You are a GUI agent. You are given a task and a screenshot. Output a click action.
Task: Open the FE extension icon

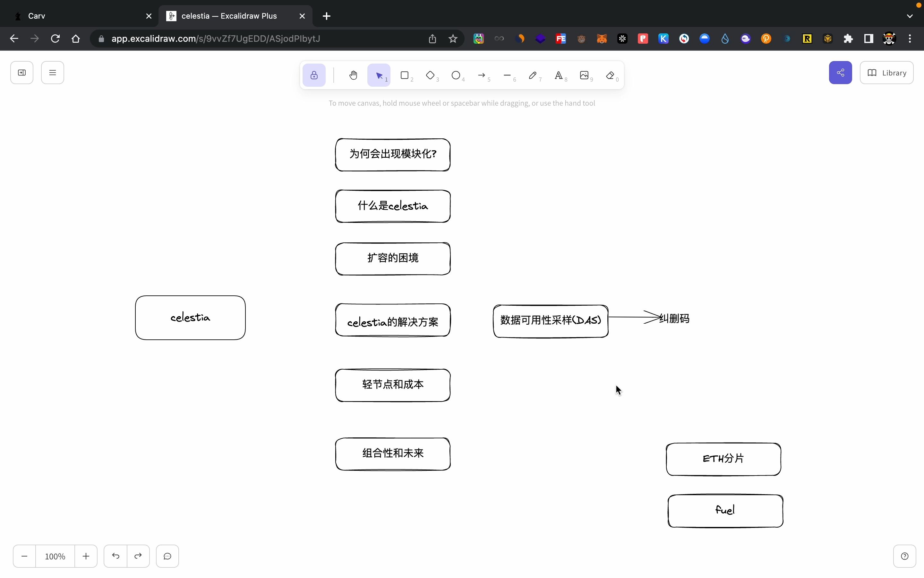click(561, 39)
